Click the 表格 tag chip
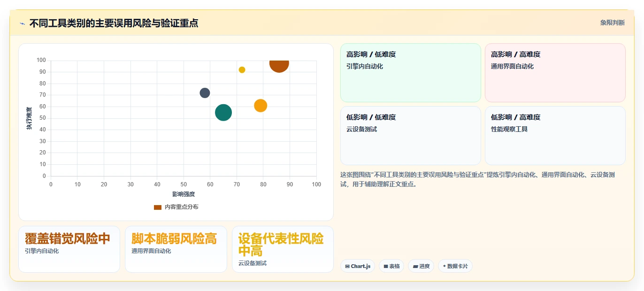 391,266
